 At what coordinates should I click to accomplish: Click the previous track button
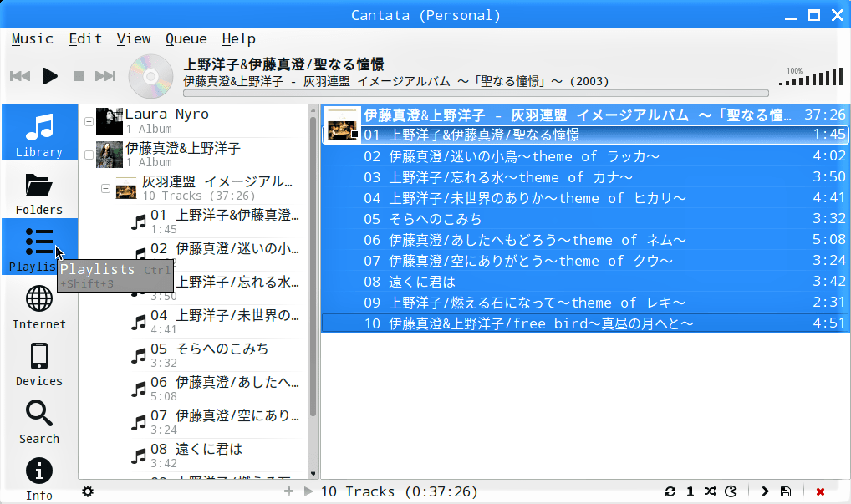[x=20, y=76]
